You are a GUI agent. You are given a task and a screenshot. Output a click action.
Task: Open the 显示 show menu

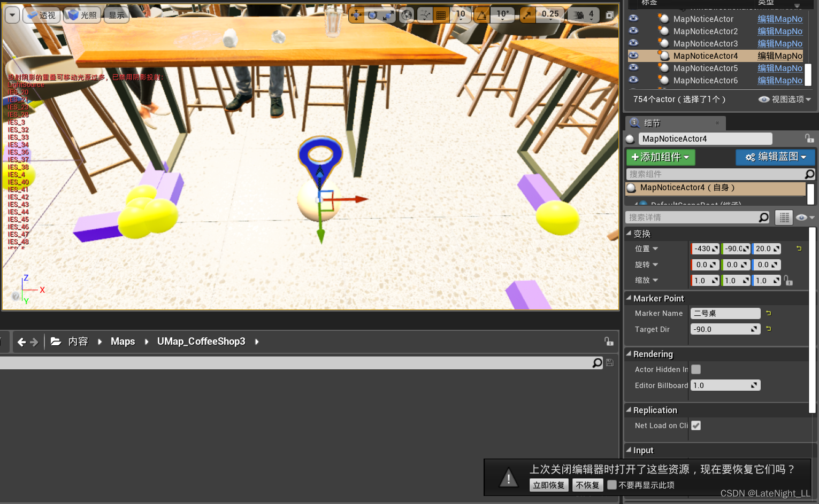[116, 15]
